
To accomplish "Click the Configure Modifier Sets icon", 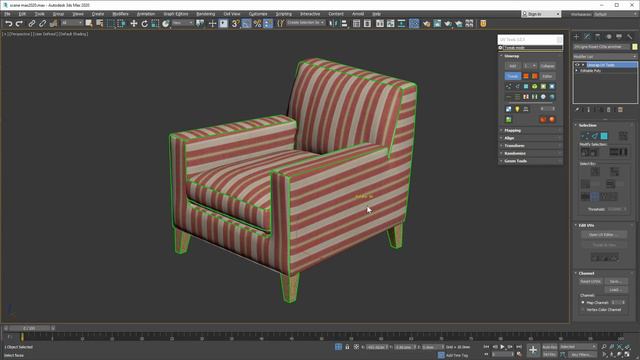I will 620,109.
